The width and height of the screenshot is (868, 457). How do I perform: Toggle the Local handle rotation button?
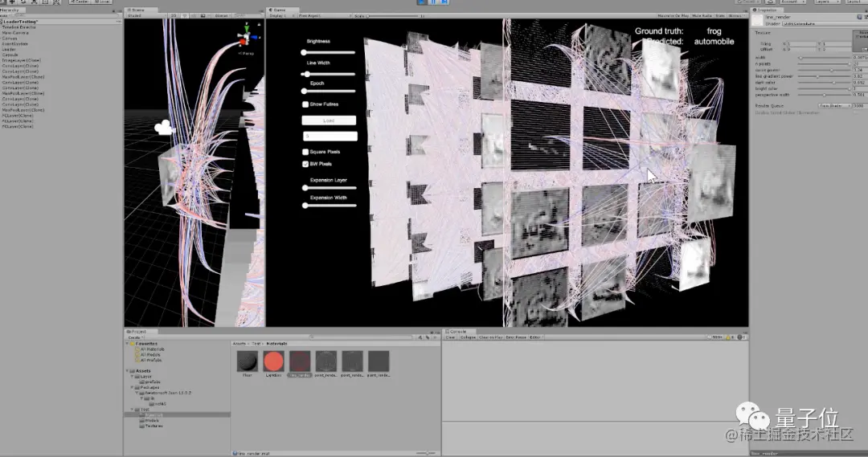pyautogui.click(x=103, y=2)
